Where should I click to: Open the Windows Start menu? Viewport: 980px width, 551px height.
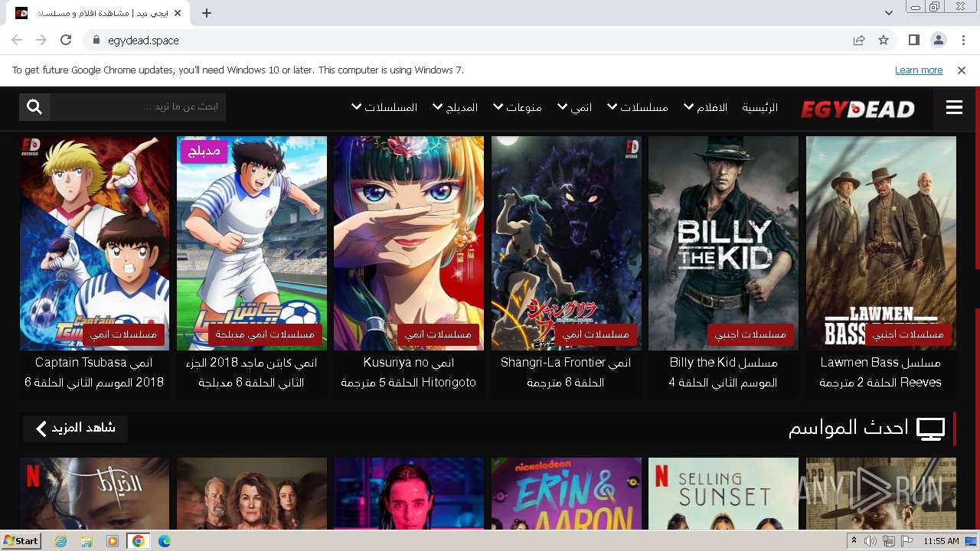pyautogui.click(x=21, y=540)
